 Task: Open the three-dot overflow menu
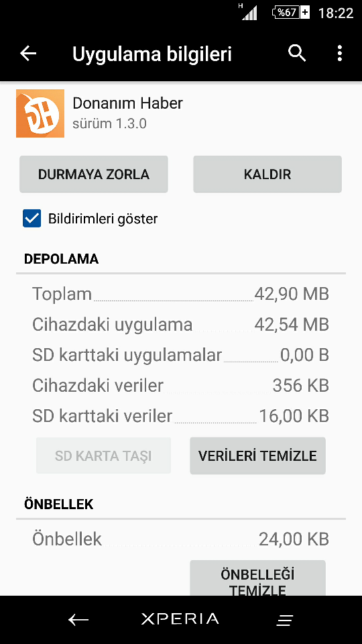point(339,54)
